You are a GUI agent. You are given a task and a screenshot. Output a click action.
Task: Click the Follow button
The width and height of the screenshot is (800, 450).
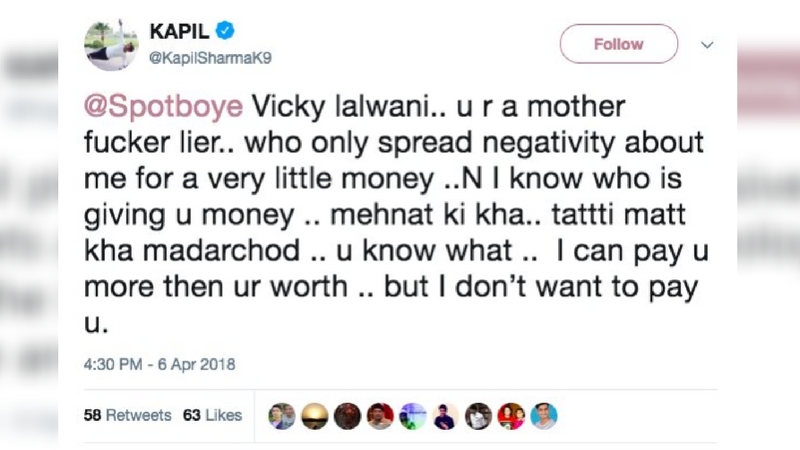618,44
